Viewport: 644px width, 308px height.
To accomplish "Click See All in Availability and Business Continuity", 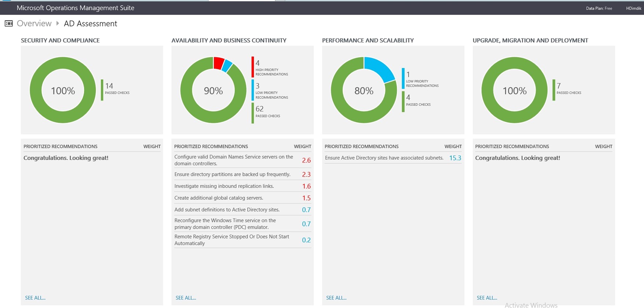I will click(x=186, y=298).
